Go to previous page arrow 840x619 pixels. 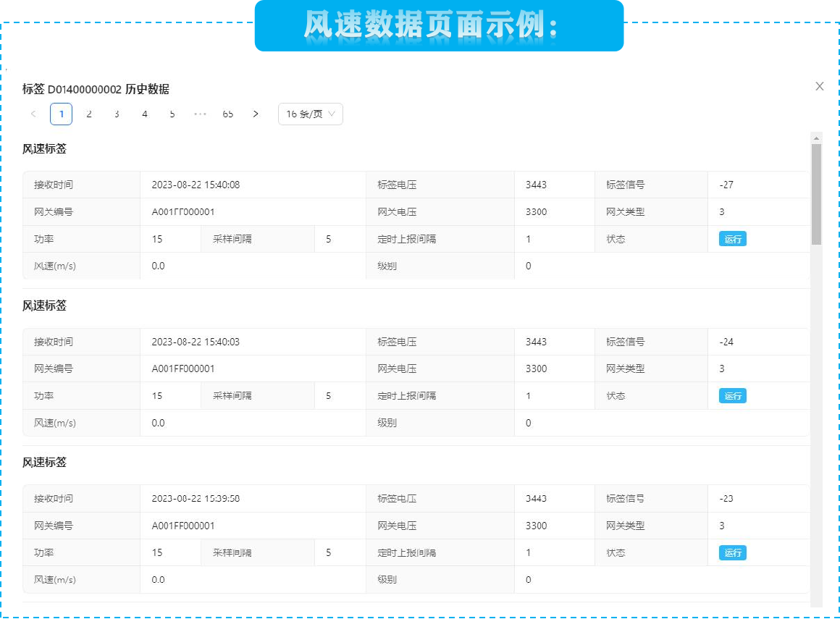pos(33,114)
